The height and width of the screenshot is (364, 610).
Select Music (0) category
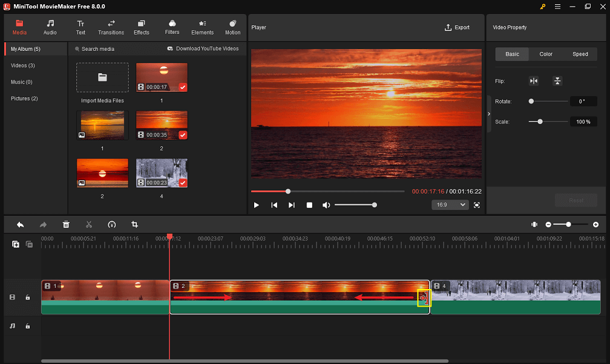click(x=21, y=82)
